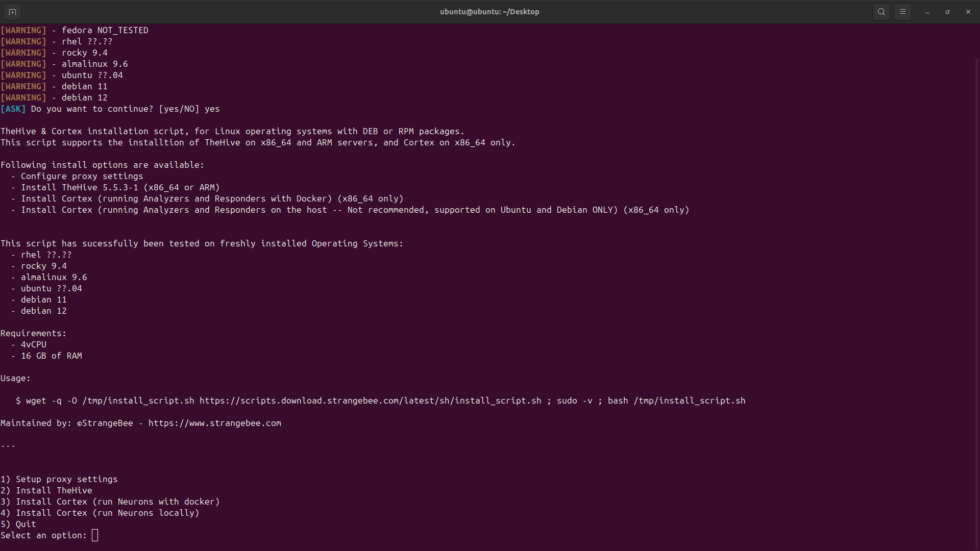980x551 pixels.
Task: Click 'Install Cortex (run Neurons with docker)' line
Action: pyautogui.click(x=110, y=502)
